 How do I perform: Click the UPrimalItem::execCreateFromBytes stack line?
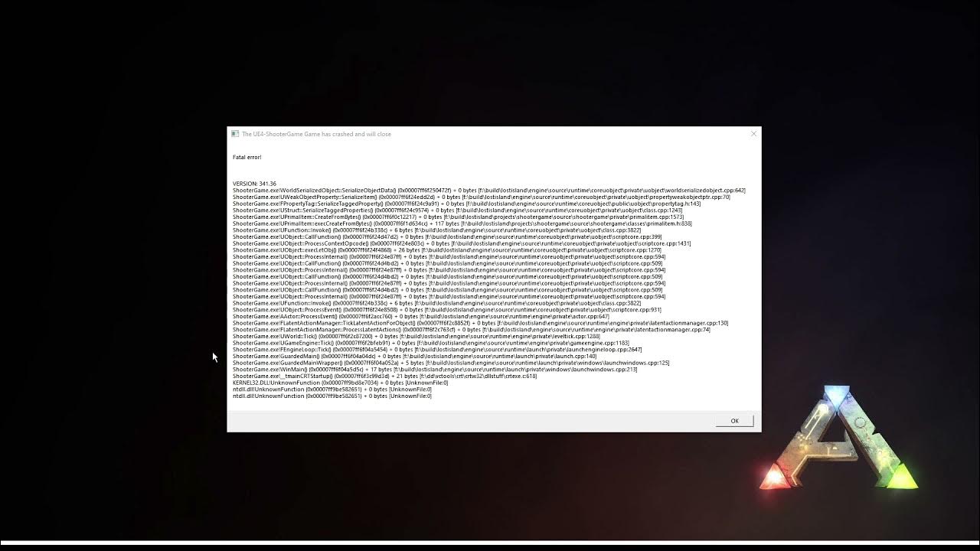click(x=462, y=223)
